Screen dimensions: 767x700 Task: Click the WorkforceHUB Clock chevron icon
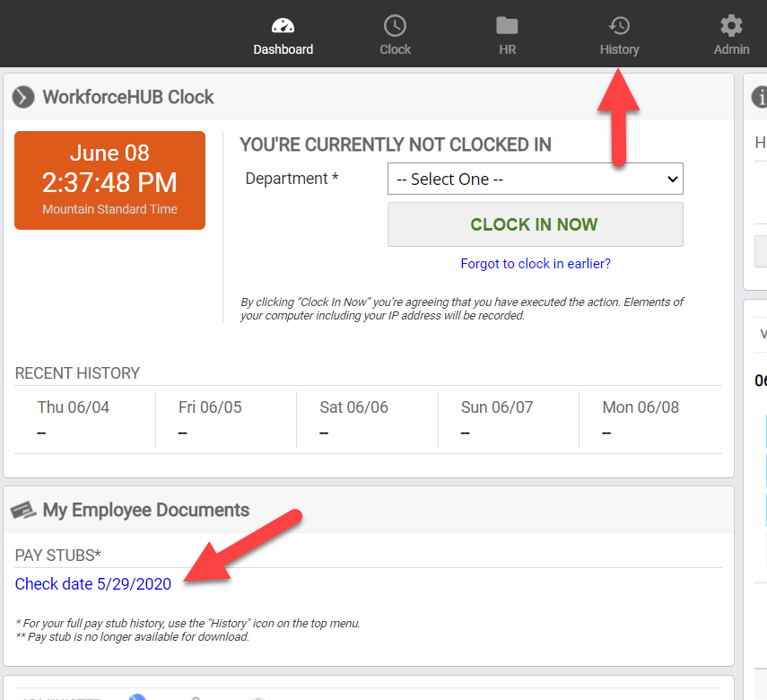pos(25,97)
